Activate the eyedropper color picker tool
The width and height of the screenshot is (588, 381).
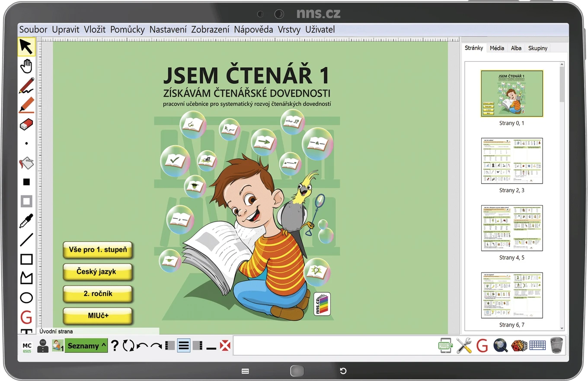26,221
